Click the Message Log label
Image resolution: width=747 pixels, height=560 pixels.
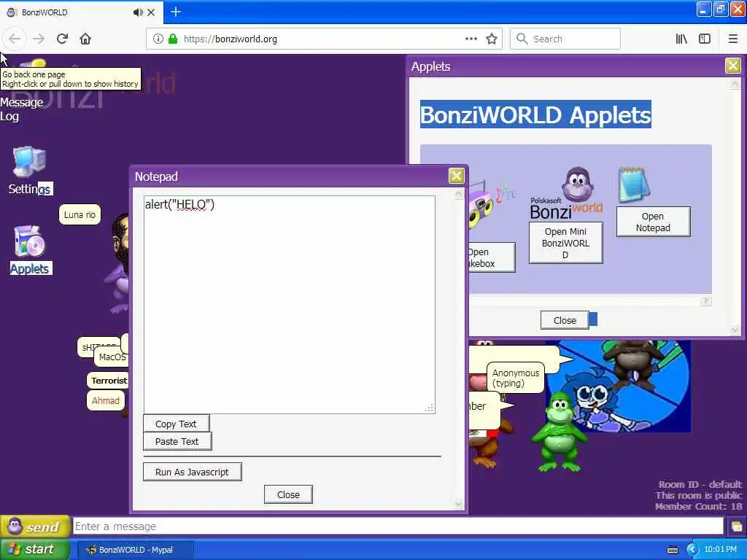21,109
